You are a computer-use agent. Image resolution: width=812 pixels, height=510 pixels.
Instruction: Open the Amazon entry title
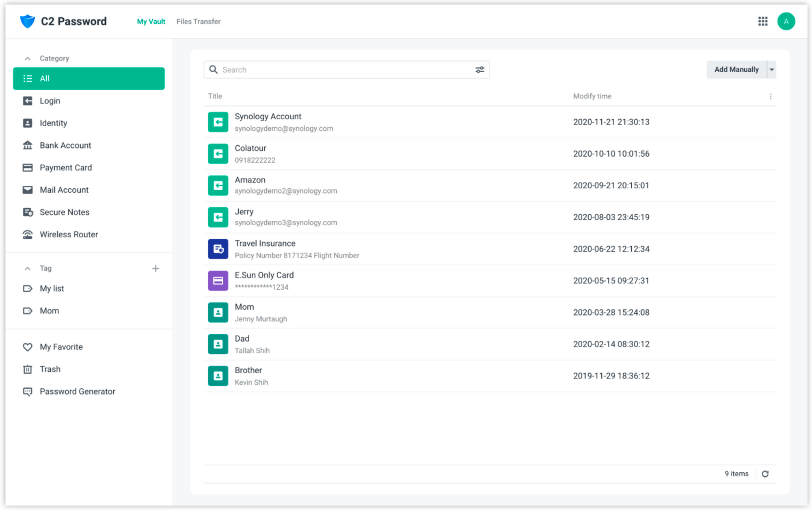click(x=250, y=180)
